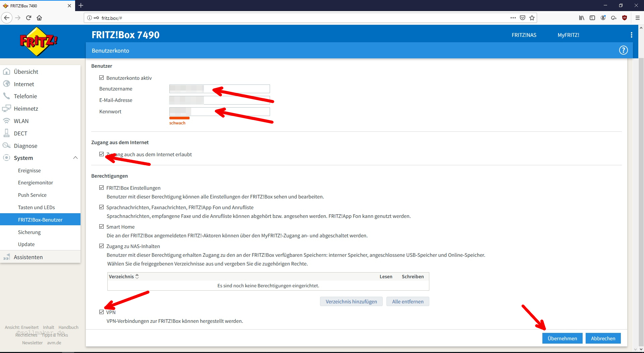Screen dimensions: 644x353
Task: Uncheck Benutzerkonto aktiv
Action: point(101,77)
